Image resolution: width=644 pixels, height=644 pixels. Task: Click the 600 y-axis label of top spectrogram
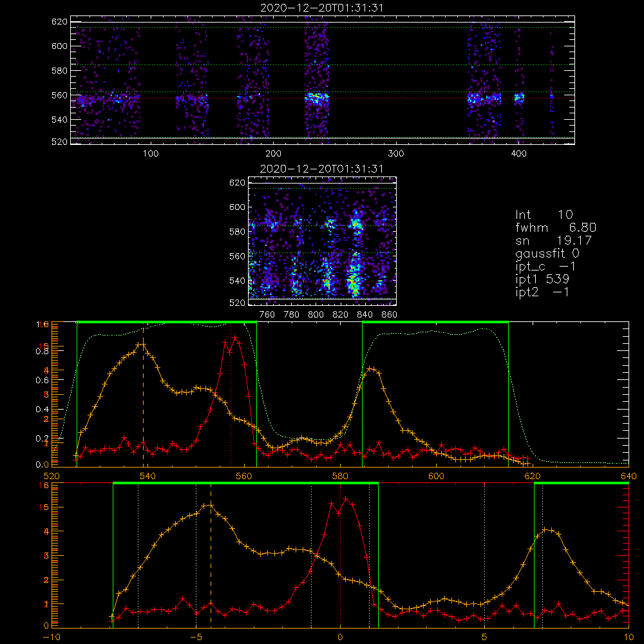pyautogui.click(x=59, y=46)
